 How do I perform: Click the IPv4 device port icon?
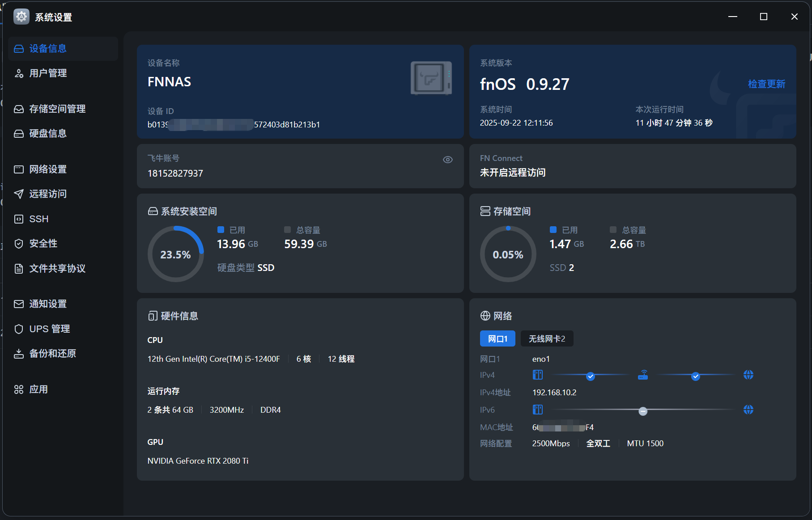(538, 375)
